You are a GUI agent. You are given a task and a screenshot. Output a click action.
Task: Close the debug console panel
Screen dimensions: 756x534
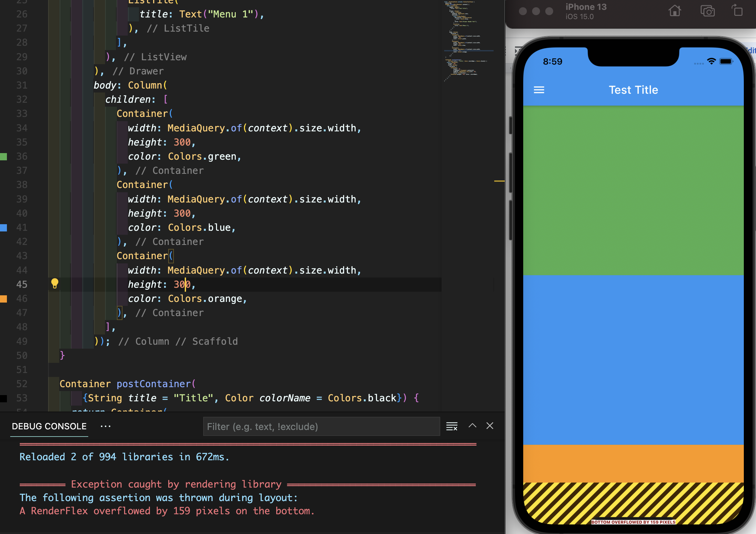pyautogui.click(x=490, y=426)
